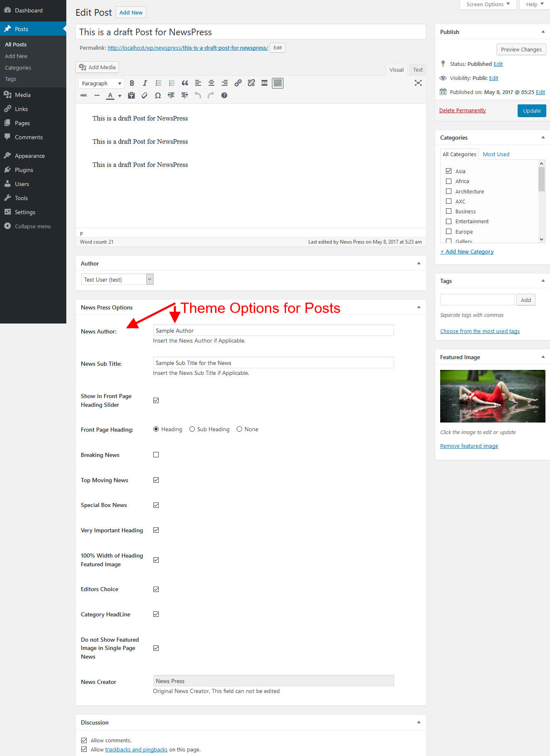550x756 pixels.
Task: Apply italic formatting in editor toolbar
Action: point(145,83)
